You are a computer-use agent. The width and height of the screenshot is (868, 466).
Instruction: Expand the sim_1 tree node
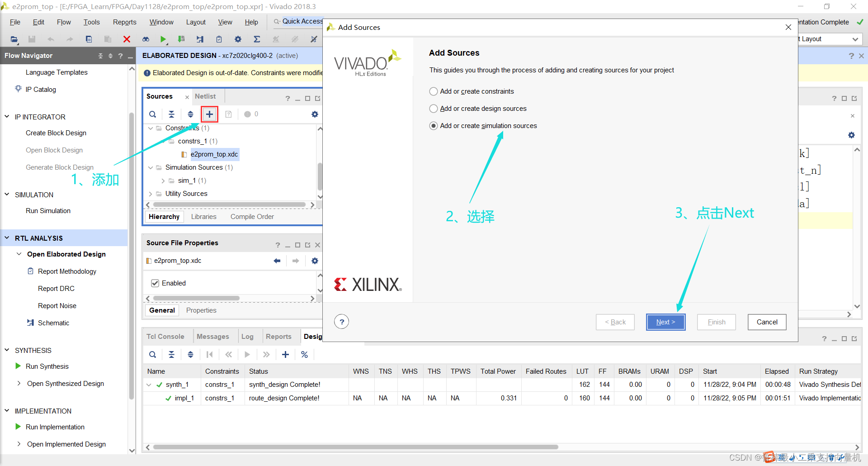(x=163, y=181)
